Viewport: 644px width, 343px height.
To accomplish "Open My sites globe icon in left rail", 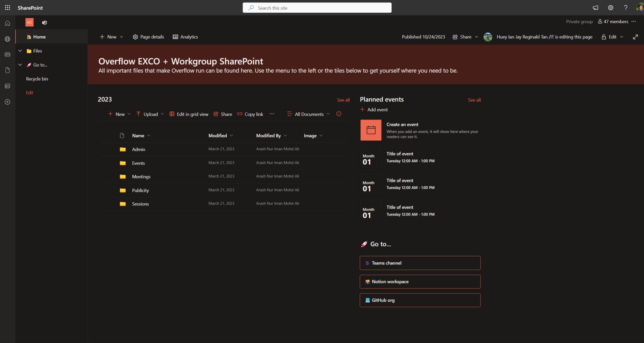I will (x=8, y=39).
